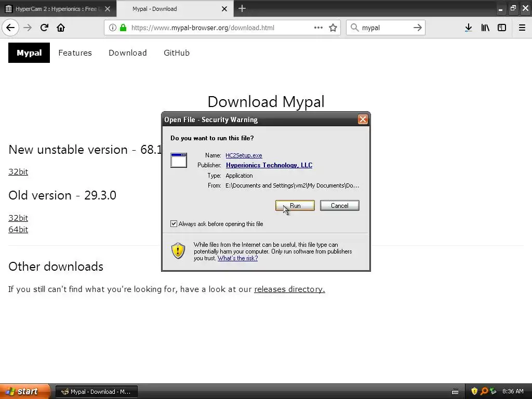Viewport: 532px width, 399px height.
Task: Click the Download Mypal heading text
Action: coord(266,102)
